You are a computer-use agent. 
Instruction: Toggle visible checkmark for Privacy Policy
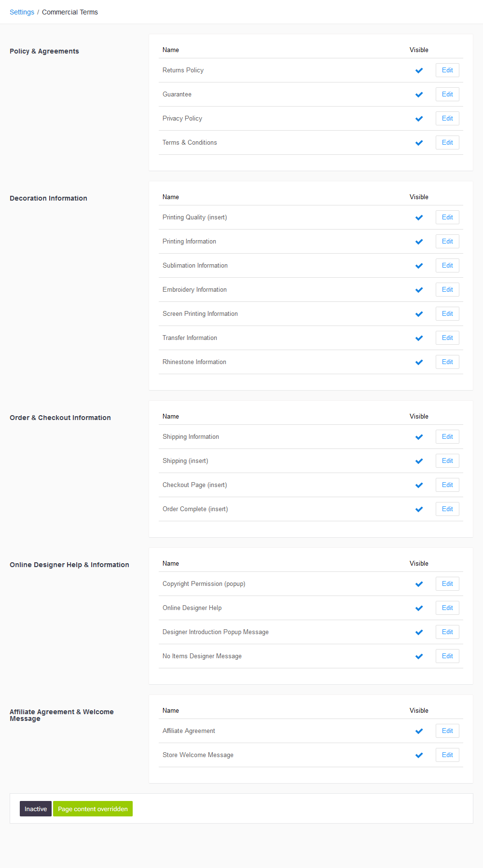tap(419, 119)
